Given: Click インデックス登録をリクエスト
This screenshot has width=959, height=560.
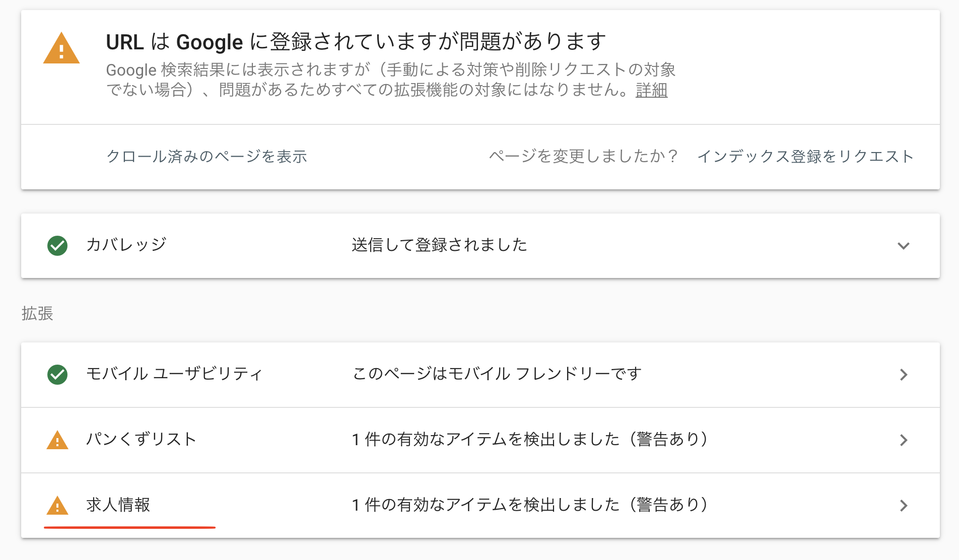Looking at the screenshot, I should point(805,157).
